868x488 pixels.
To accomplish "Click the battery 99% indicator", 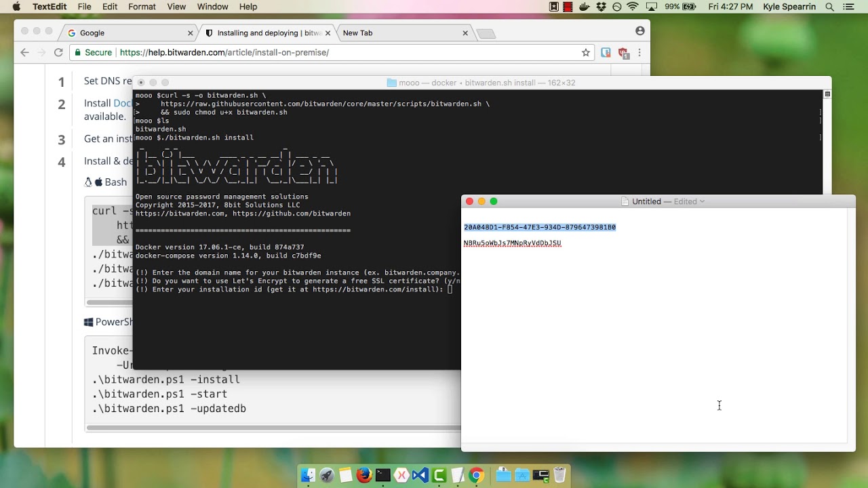I will (680, 7).
